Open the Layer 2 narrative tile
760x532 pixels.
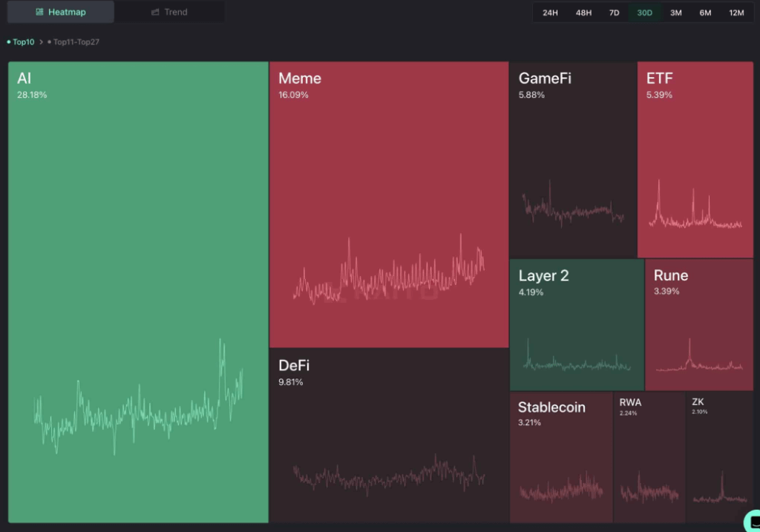tap(577, 325)
